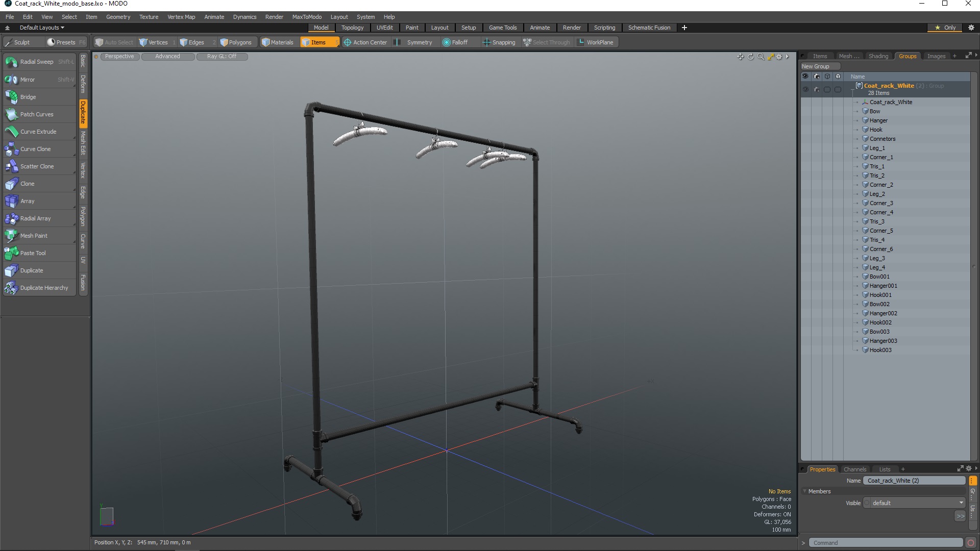This screenshot has height=551, width=980.
Task: Switch to Vertices selection mode
Action: pyautogui.click(x=157, y=42)
